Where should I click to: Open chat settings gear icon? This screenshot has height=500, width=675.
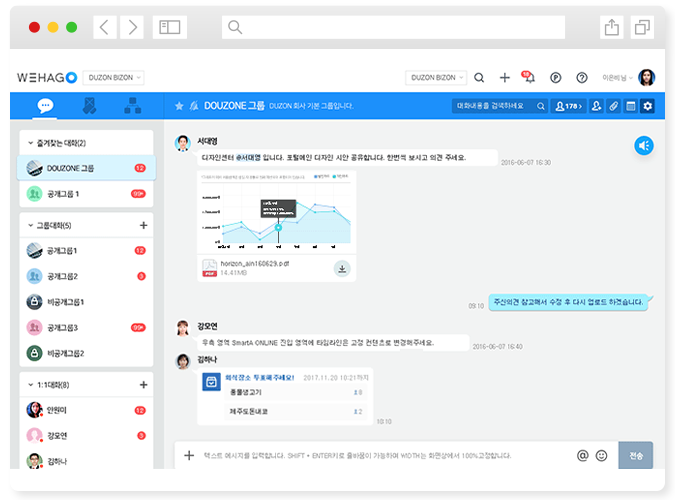point(647,106)
